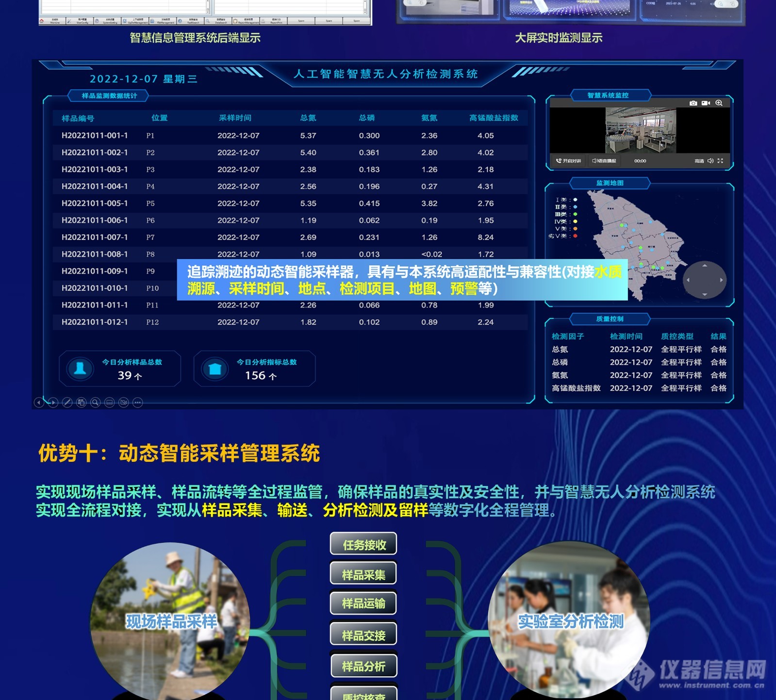
Task: Click the 今日分析指标总数 indicator icon
Action: [215, 369]
